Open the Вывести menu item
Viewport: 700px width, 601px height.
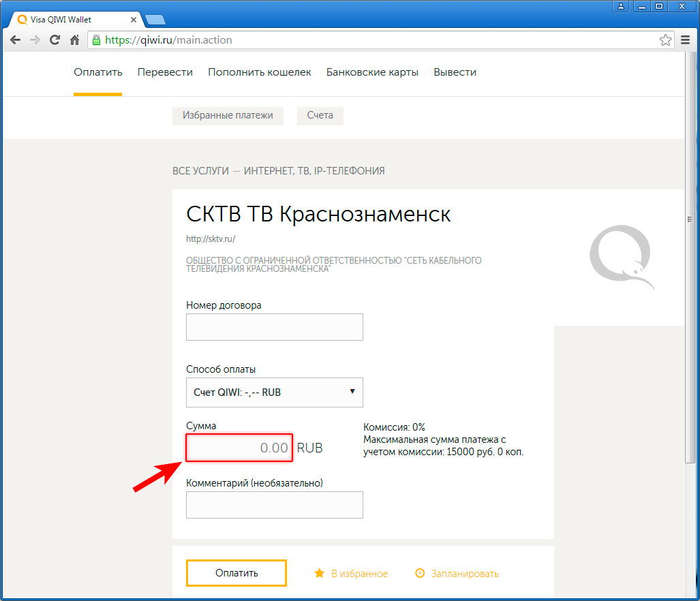point(455,72)
